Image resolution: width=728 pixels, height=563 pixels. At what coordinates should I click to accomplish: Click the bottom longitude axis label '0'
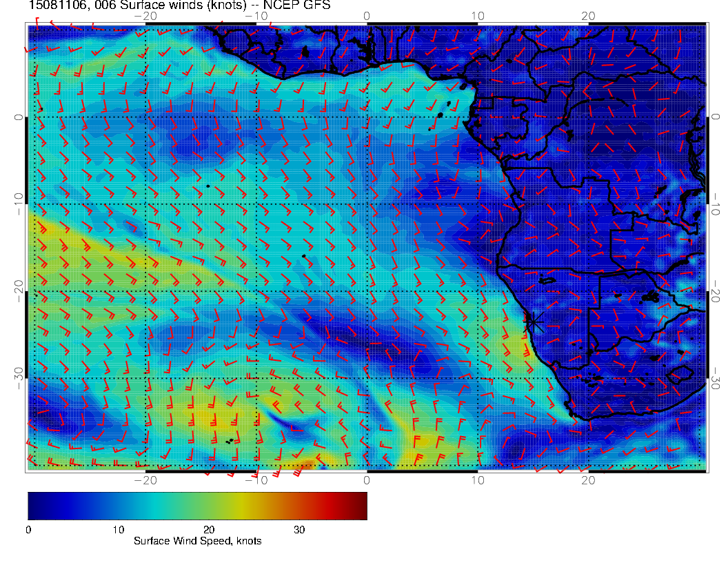(x=367, y=480)
